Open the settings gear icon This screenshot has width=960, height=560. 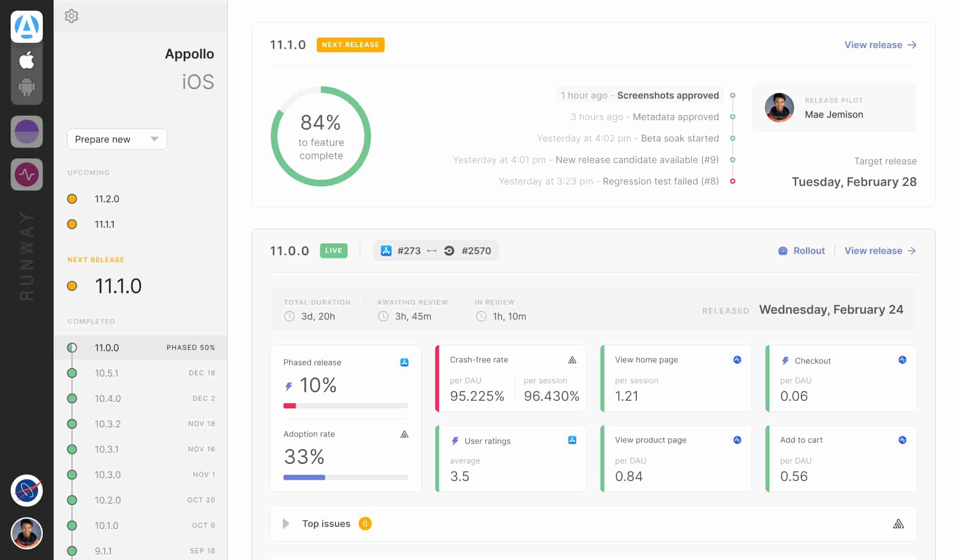click(71, 16)
